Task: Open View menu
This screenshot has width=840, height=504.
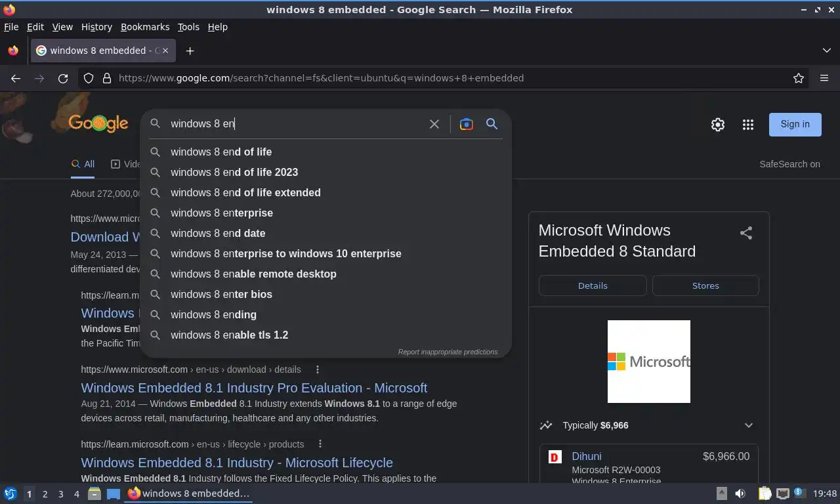Action: tap(62, 27)
